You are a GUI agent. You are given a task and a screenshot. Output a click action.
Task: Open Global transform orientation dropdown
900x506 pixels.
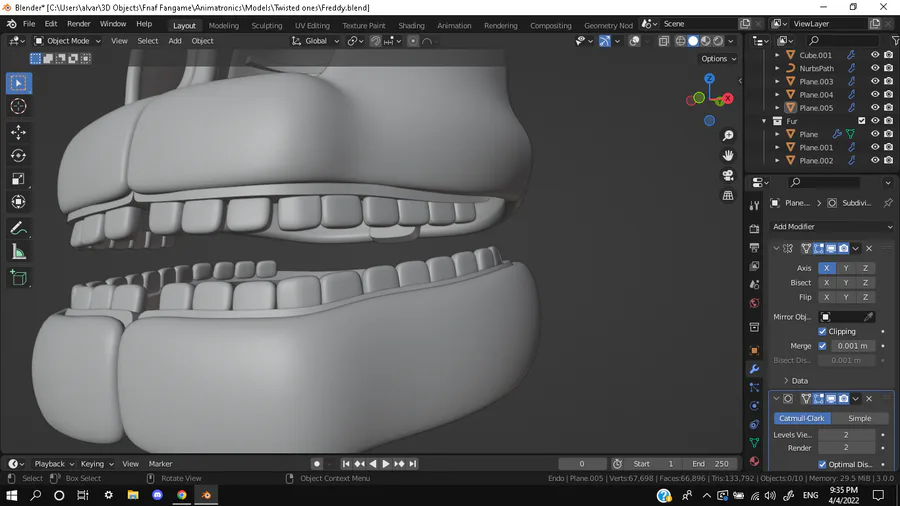click(x=316, y=41)
